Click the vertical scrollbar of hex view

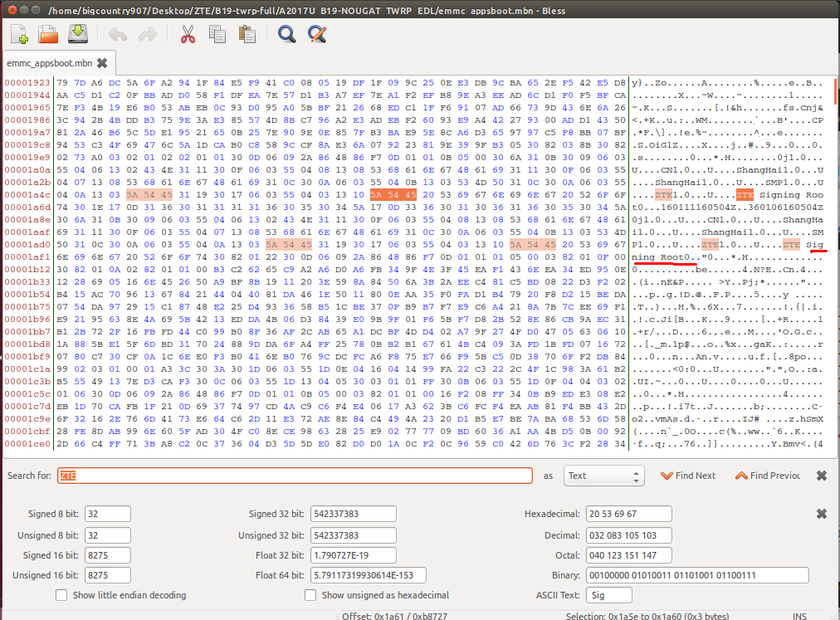pyautogui.click(x=834, y=249)
